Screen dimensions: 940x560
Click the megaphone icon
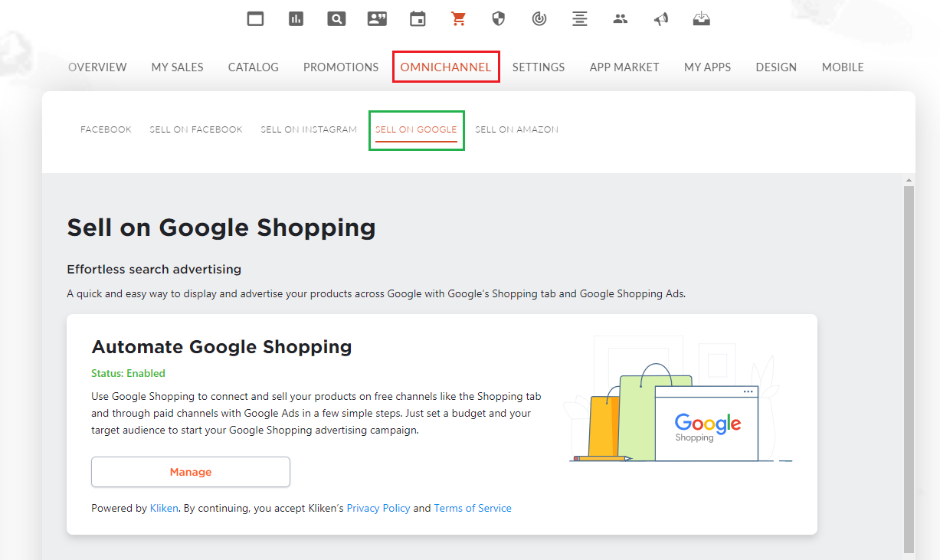pyautogui.click(x=660, y=19)
